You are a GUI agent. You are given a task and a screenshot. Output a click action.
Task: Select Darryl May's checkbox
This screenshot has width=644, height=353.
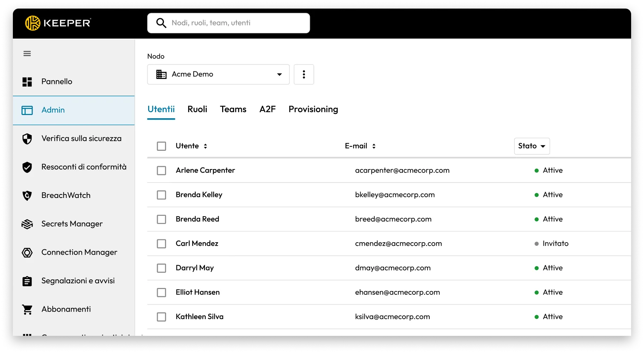161,268
